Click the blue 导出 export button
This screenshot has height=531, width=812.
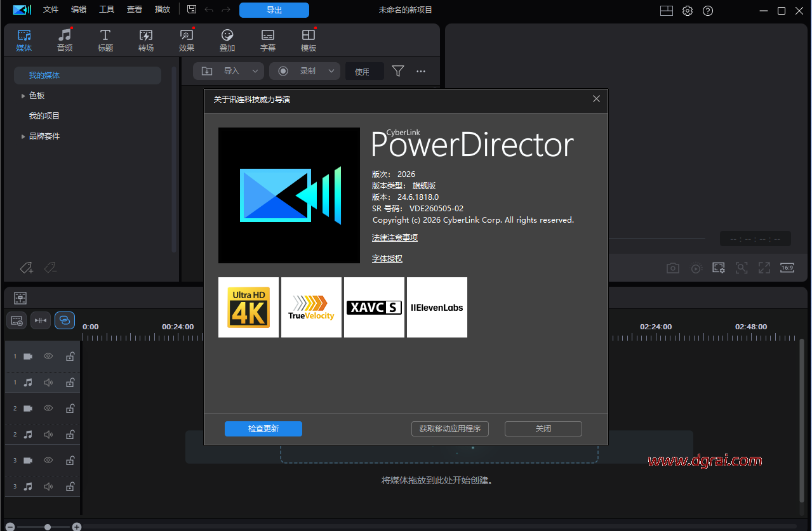point(274,10)
